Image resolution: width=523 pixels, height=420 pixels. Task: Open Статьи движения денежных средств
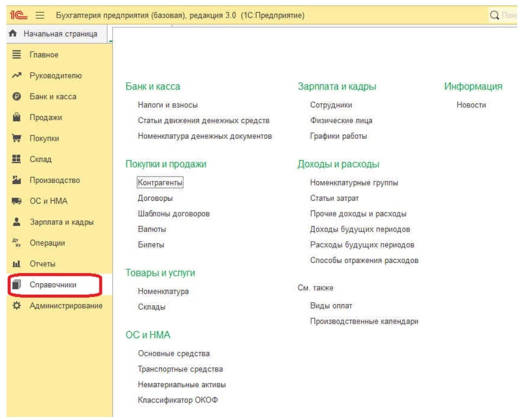(x=204, y=121)
